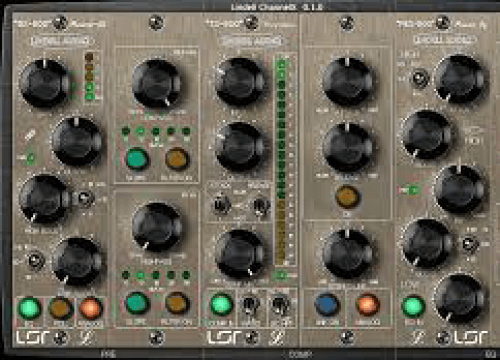Viewport: 500px width, 360px height.
Task: Flip the toggle switch left of the preamp's lowest knob
Action: (x=36, y=261)
